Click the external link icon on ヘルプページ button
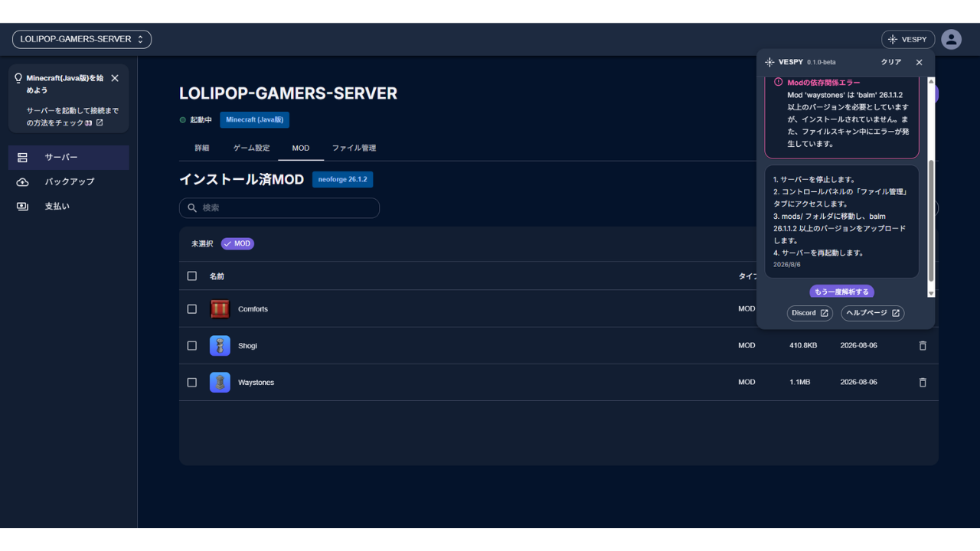The width and height of the screenshot is (980, 551). [x=896, y=313]
